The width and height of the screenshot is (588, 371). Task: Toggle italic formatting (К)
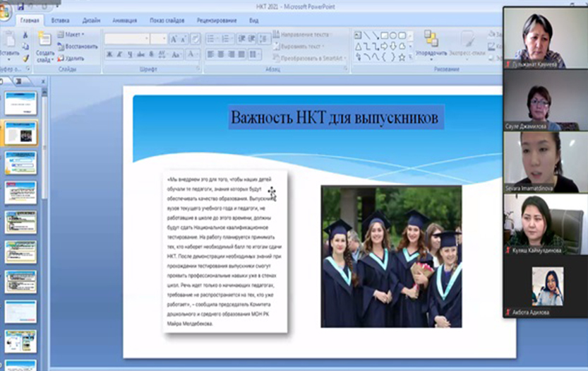tap(120, 54)
